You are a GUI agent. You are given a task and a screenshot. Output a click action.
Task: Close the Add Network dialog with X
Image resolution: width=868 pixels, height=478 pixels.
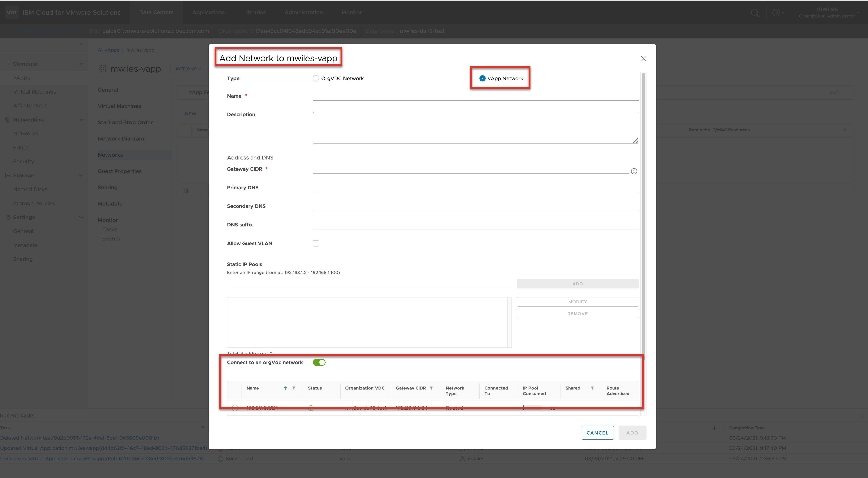[644, 59]
